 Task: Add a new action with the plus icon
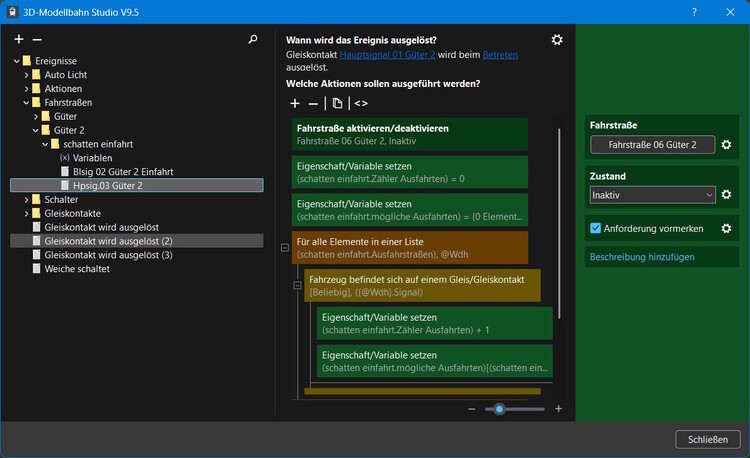click(294, 103)
